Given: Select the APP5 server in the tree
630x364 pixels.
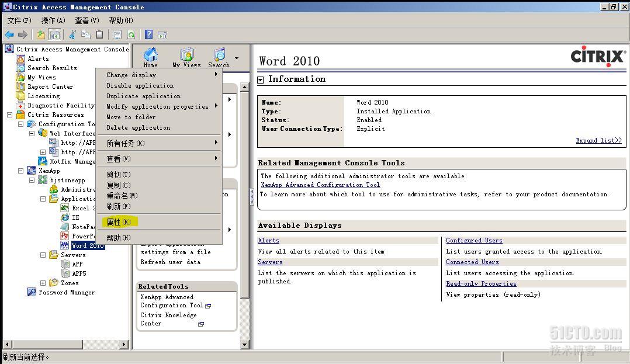Looking at the screenshot, I should pyautogui.click(x=79, y=273).
